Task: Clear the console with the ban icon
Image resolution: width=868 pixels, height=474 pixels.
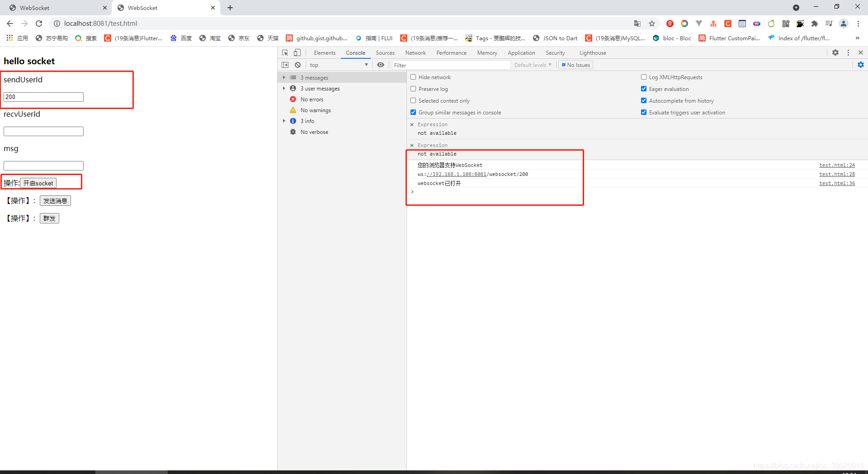Action: pyautogui.click(x=297, y=65)
